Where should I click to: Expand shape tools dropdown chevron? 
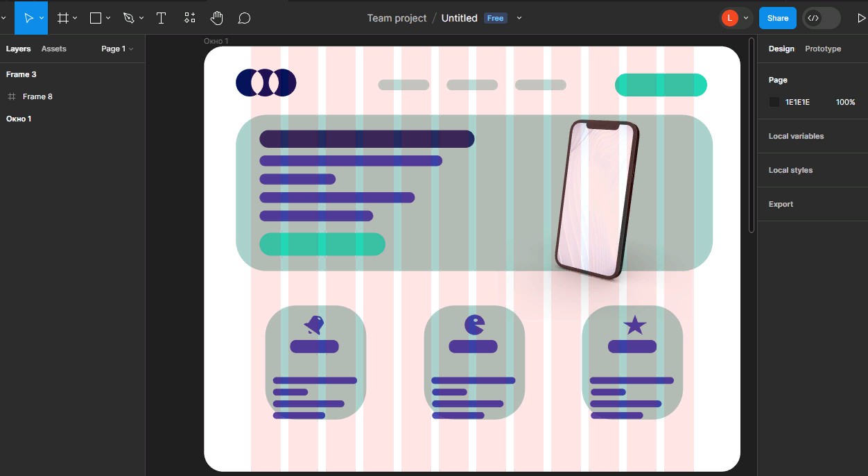[x=108, y=18]
